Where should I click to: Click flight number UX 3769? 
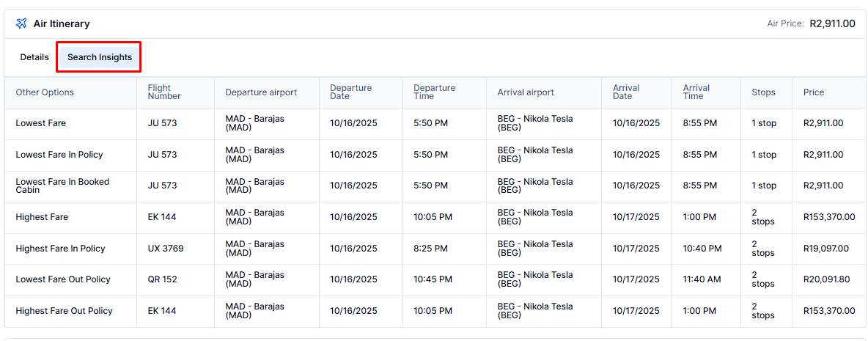tap(166, 249)
